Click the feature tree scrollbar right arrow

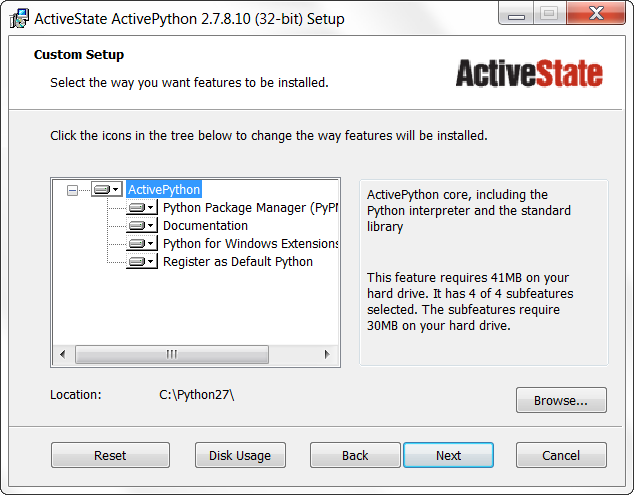tap(326, 354)
